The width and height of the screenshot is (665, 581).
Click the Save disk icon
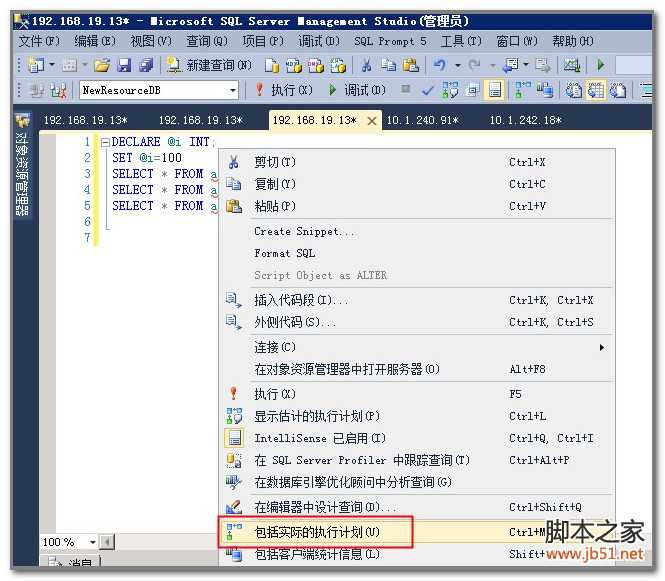point(124,65)
